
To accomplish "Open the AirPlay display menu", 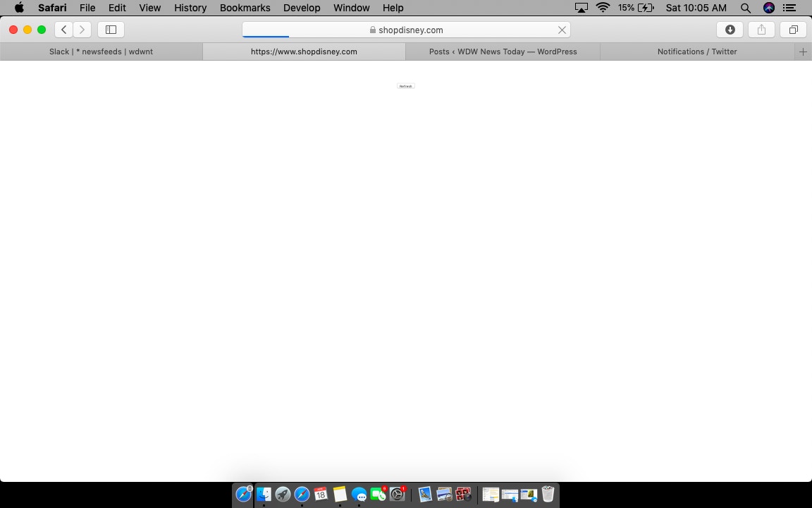I will pos(582,8).
